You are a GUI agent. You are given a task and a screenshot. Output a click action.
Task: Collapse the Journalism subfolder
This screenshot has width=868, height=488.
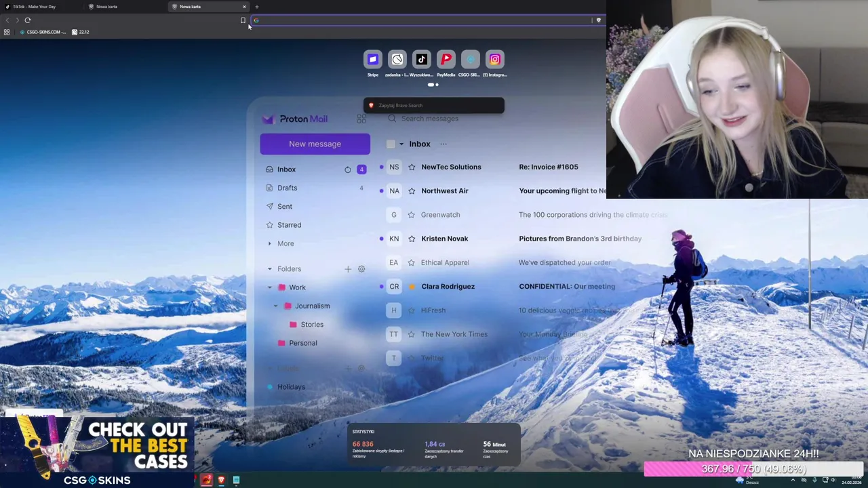coord(275,306)
